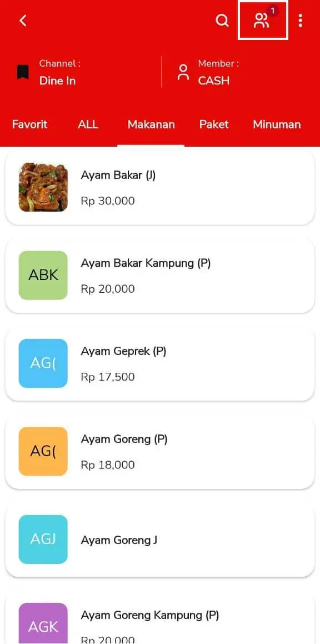Tap the orange Ayam Goreng (P) tile

43,451
